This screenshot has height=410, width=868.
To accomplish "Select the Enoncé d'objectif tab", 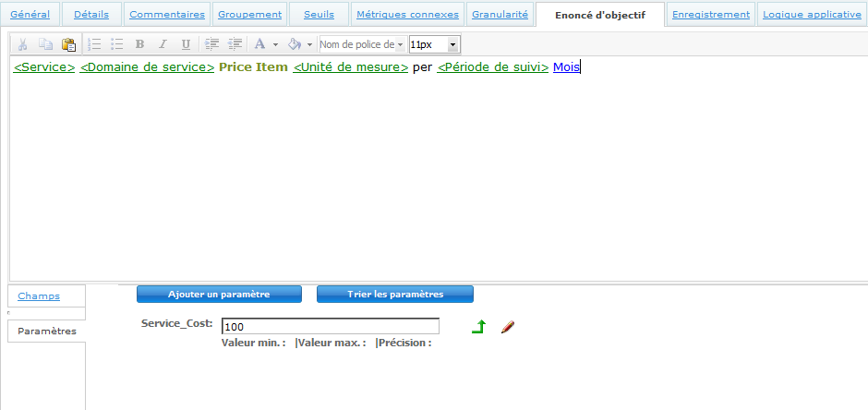I will 600,16.
